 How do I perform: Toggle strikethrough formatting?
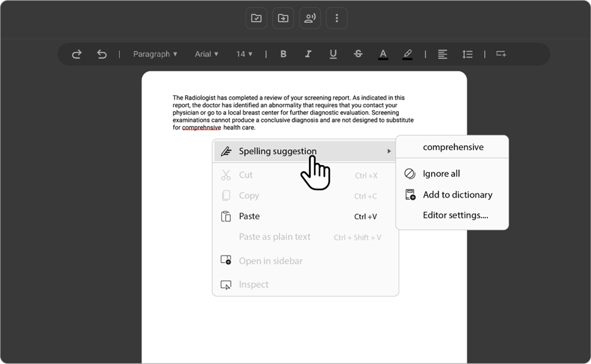tap(358, 54)
